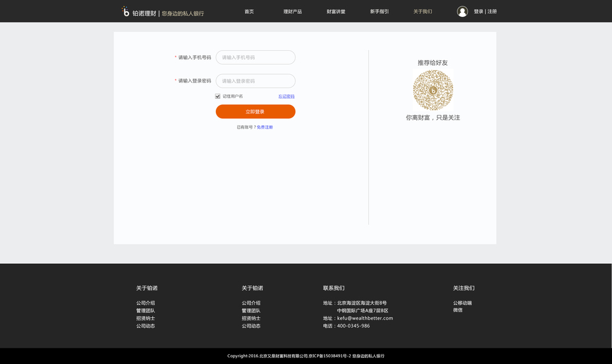
Task: Click the 推荐给好友 heading text
Action: pyautogui.click(x=433, y=63)
